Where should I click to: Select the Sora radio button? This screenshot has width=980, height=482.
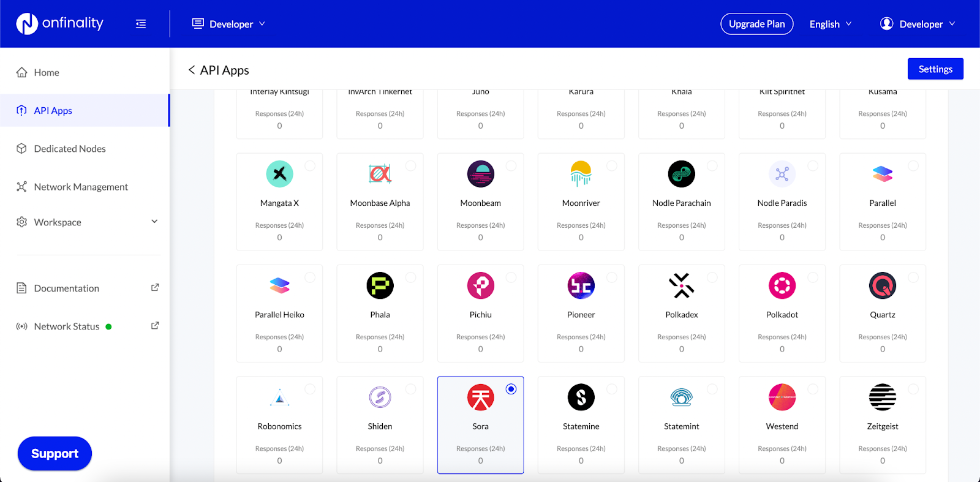(x=511, y=389)
